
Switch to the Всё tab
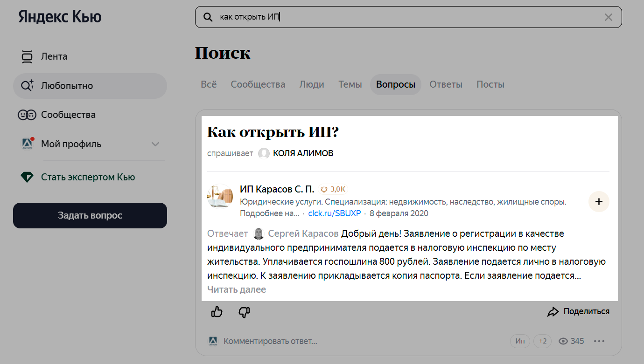click(x=209, y=84)
